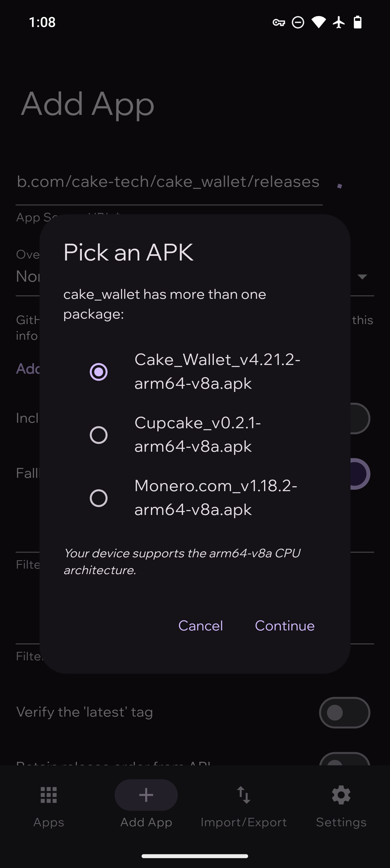Open the Settings gear icon
Viewport: 390px width, 868px height.
tap(341, 795)
